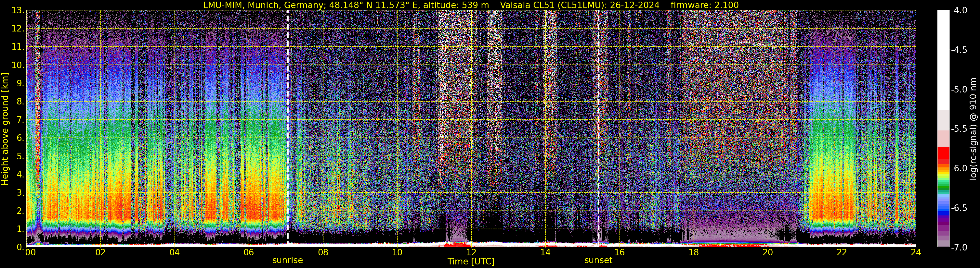The image size is (980, 268).
Task: Click the height axis tick label 6.
Action: click(x=20, y=138)
